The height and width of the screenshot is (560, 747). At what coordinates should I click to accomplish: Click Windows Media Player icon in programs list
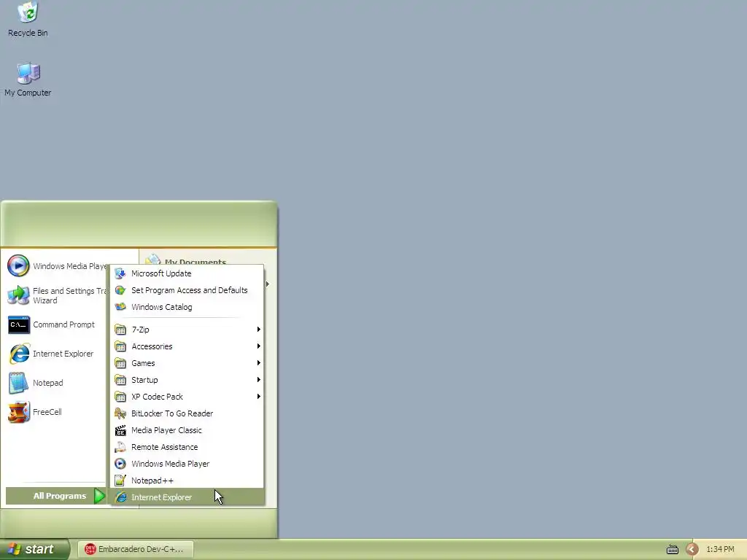[120, 463]
